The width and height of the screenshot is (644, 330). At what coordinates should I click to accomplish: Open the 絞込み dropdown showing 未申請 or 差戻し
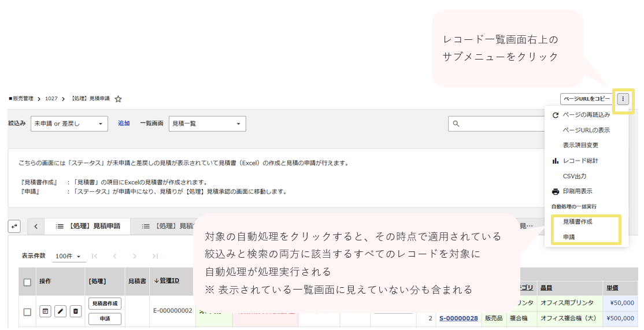(x=69, y=124)
